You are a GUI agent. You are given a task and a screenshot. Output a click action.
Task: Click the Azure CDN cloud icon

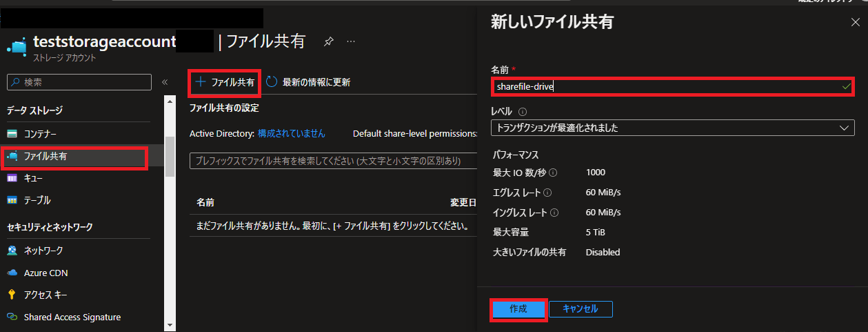click(x=12, y=273)
